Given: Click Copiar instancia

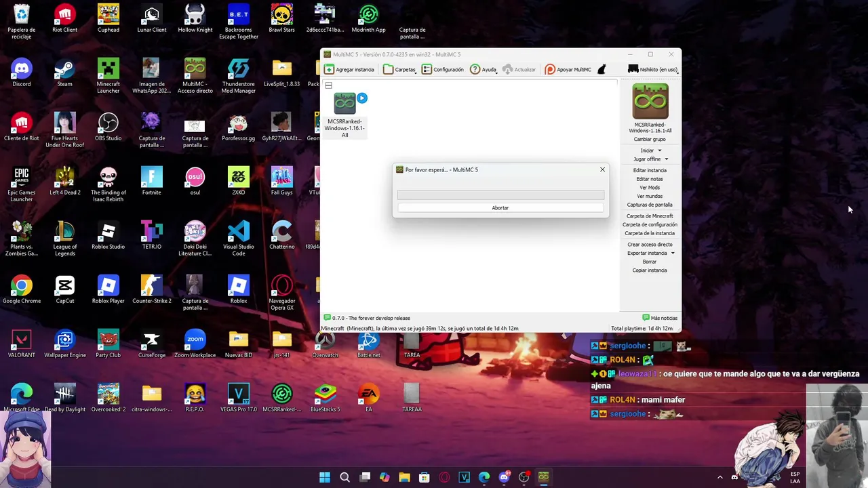Looking at the screenshot, I should pos(650,270).
